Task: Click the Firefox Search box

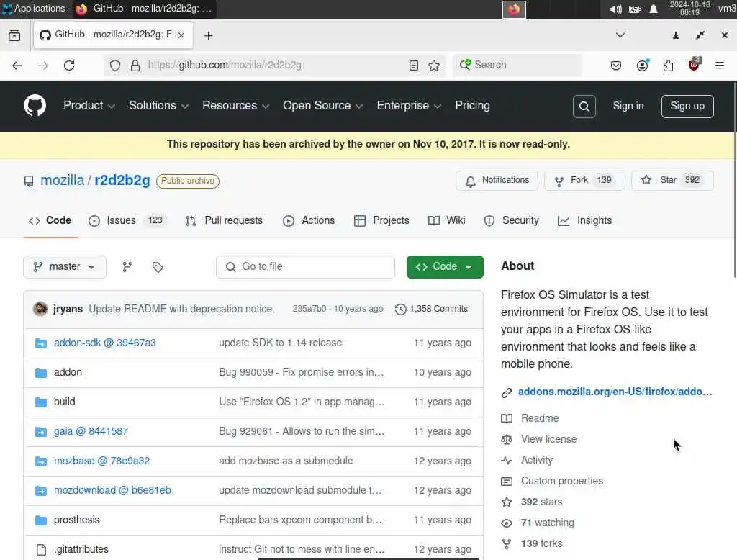Action: tap(517, 66)
